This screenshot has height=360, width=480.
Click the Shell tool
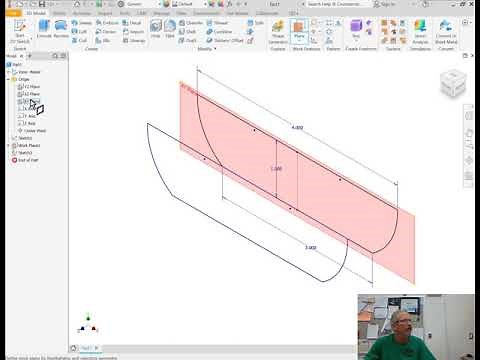187,31
